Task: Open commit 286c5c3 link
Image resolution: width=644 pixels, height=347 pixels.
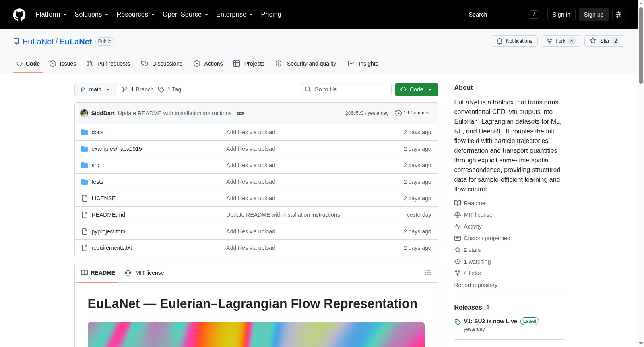Action: pos(354,113)
